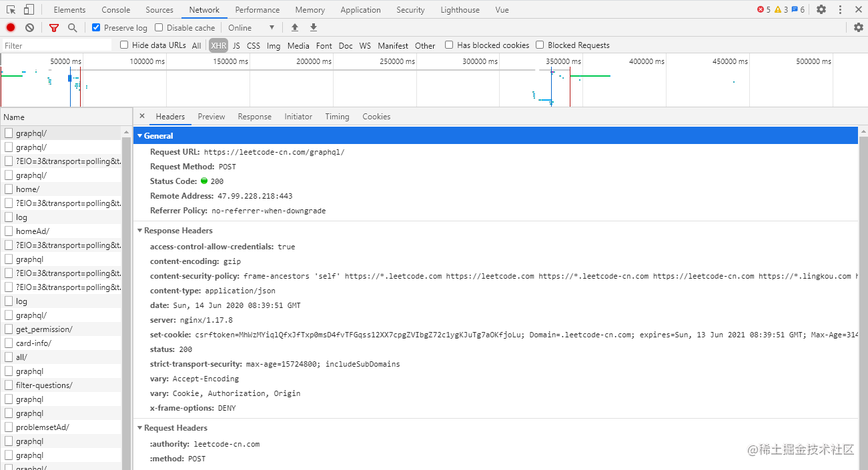Tick checkbox for get_permission/ request

click(9, 329)
